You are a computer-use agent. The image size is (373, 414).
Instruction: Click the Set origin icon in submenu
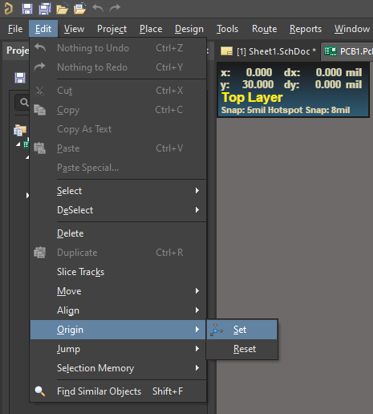point(216,330)
